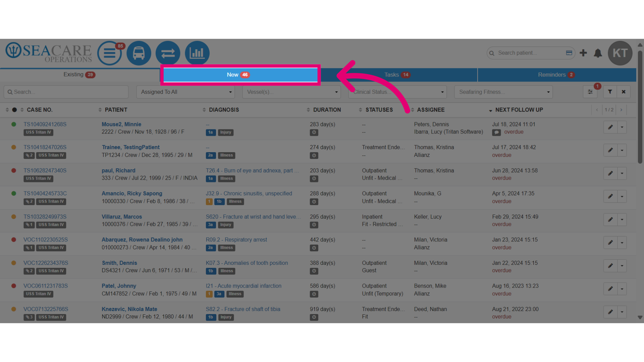Sort by STATUSES column
The image size is (644, 362).
pyautogui.click(x=379, y=110)
